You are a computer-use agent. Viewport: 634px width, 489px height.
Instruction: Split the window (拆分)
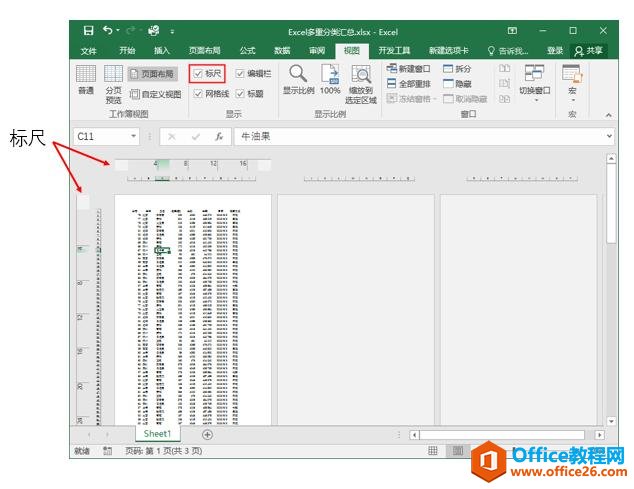point(457,69)
